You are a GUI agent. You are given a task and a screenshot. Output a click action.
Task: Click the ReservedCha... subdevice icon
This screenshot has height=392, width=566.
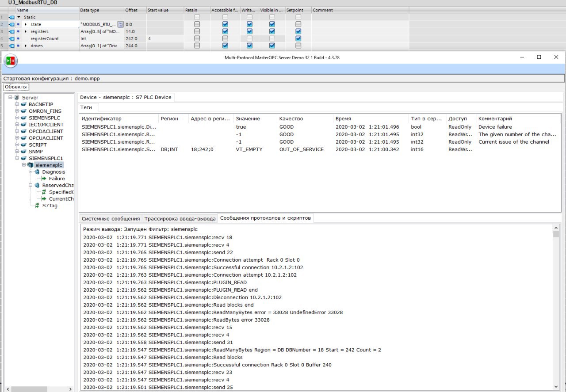pyautogui.click(x=37, y=185)
